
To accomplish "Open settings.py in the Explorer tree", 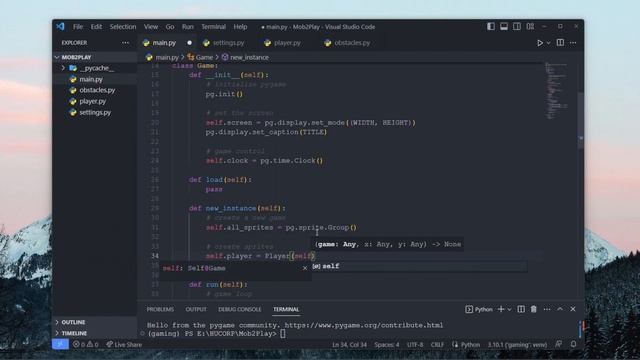I will tap(95, 112).
